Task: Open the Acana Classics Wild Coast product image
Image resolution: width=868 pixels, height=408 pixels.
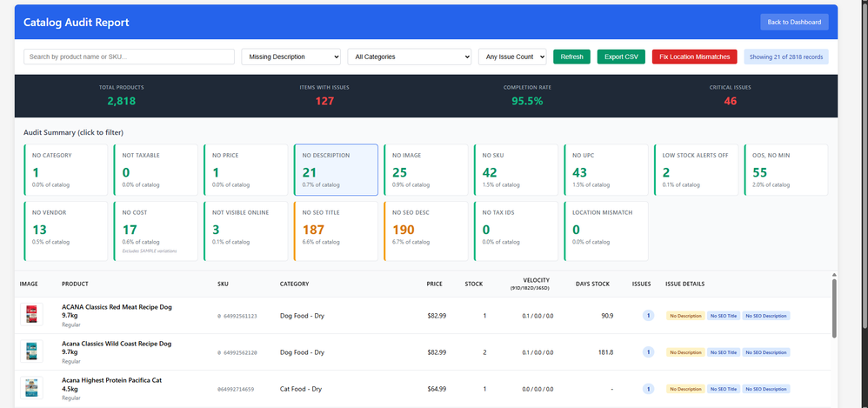Action: coord(31,351)
